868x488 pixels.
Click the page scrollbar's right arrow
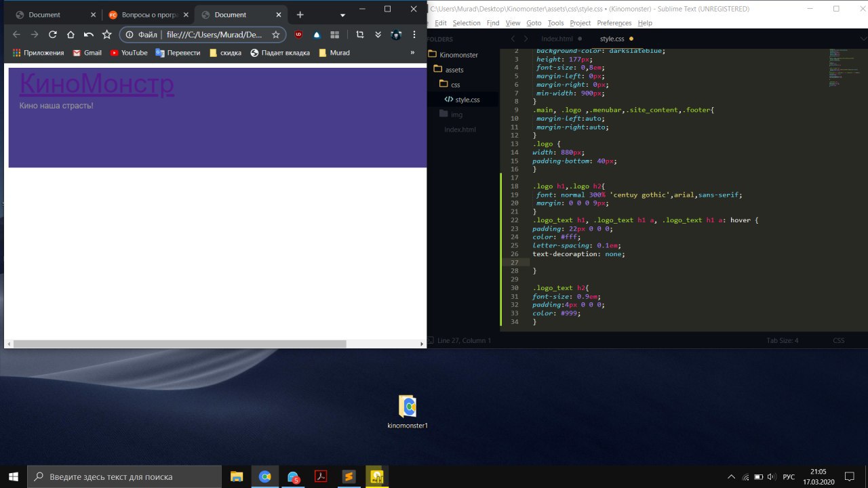coord(422,344)
